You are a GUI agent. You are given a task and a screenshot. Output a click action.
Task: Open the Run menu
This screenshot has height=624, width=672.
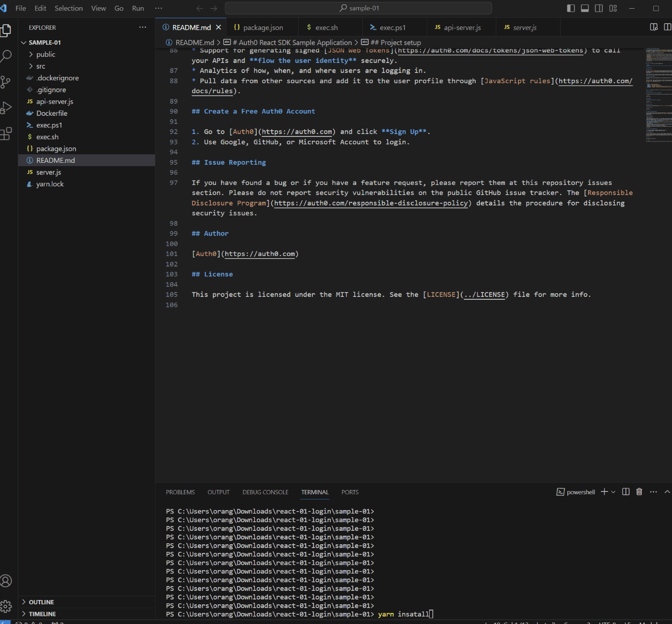(x=138, y=8)
